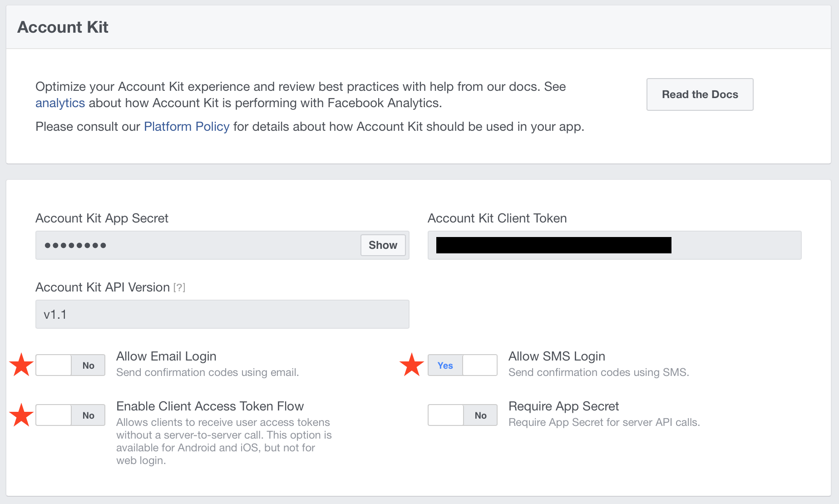
Task: Click the red star beside Email Login toggle
Action: point(21,365)
